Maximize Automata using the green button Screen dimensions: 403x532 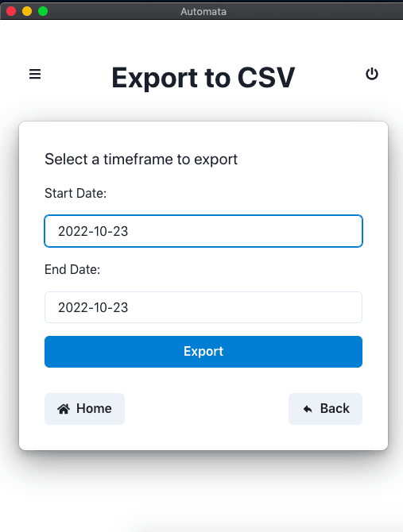coord(43,11)
